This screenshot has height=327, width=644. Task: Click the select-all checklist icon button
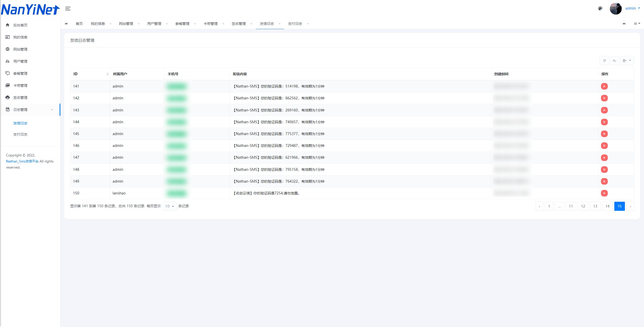pos(614,61)
